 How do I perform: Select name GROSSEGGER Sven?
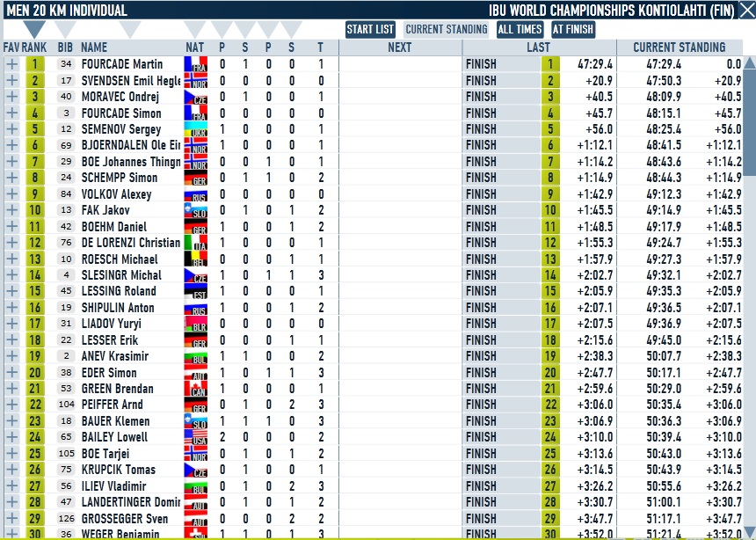(125, 519)
